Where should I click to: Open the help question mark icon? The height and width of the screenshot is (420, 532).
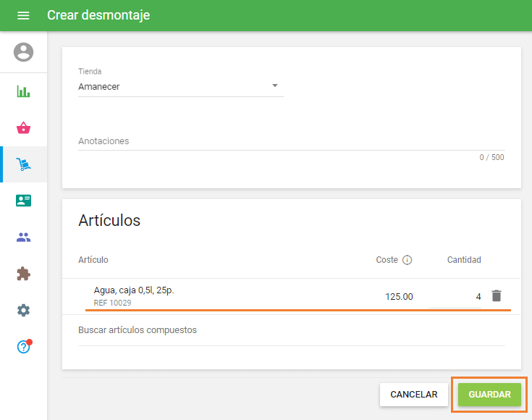point(23,347)
